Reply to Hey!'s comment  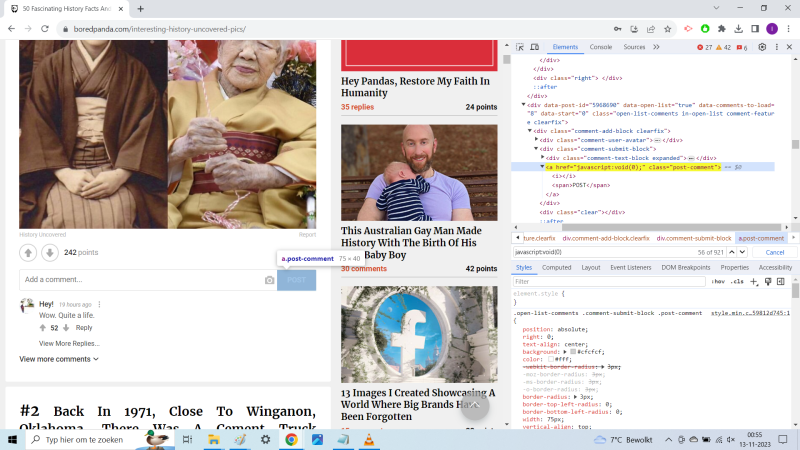84,328
